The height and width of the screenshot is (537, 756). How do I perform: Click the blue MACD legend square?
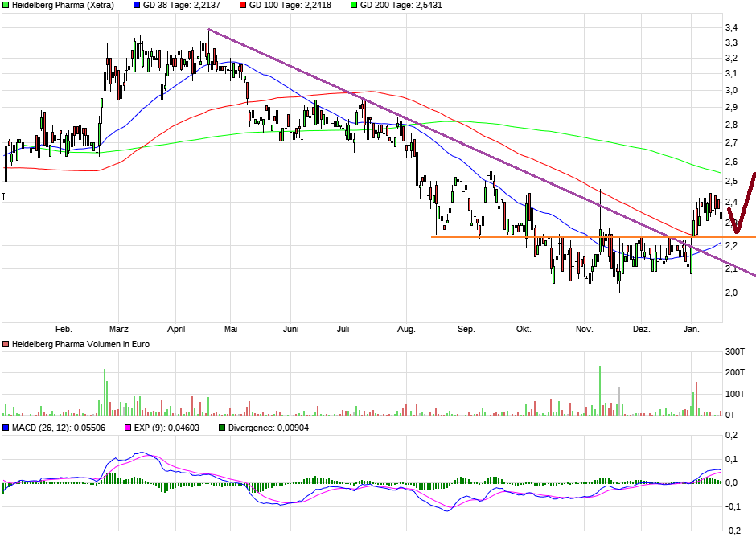6,428
